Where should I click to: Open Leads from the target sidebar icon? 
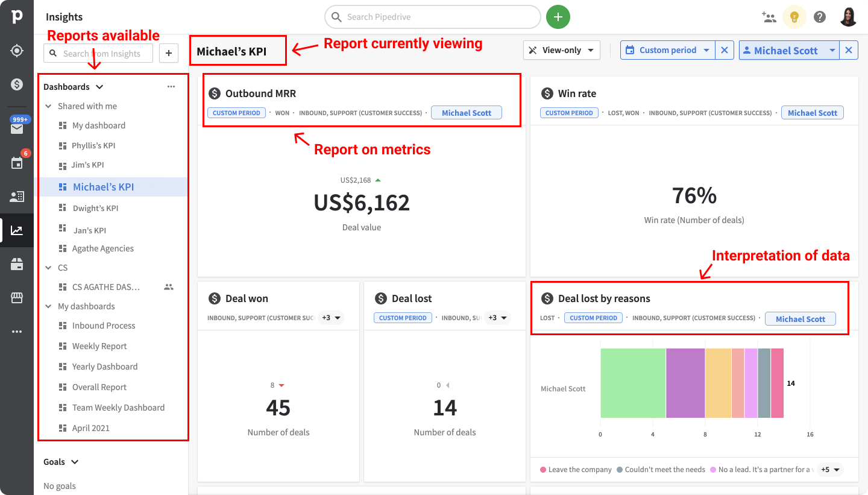coord(17,51)
